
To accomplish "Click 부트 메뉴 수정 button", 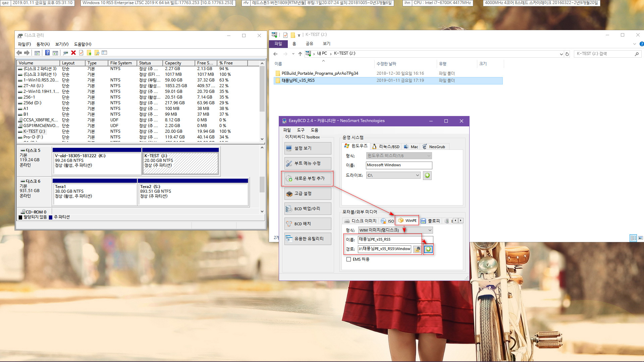I will pos(308,163).
